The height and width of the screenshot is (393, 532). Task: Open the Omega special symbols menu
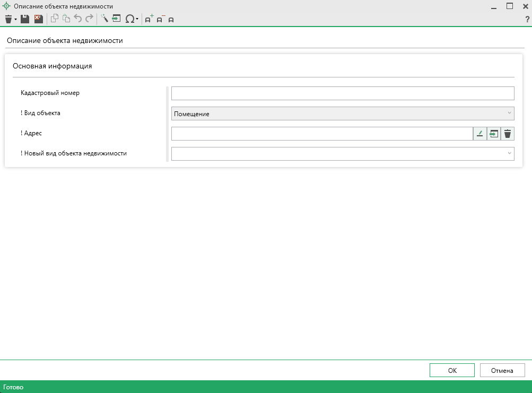(130, 19)
